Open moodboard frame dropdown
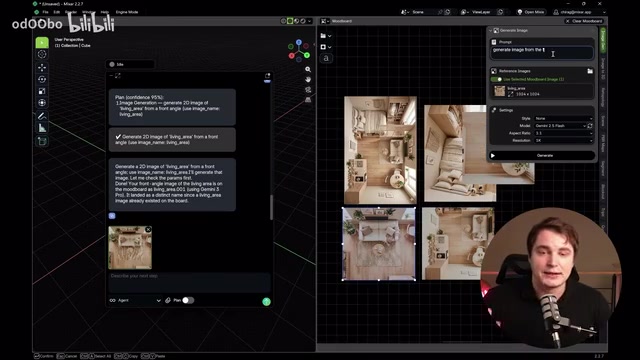 (x=326, y=47)
